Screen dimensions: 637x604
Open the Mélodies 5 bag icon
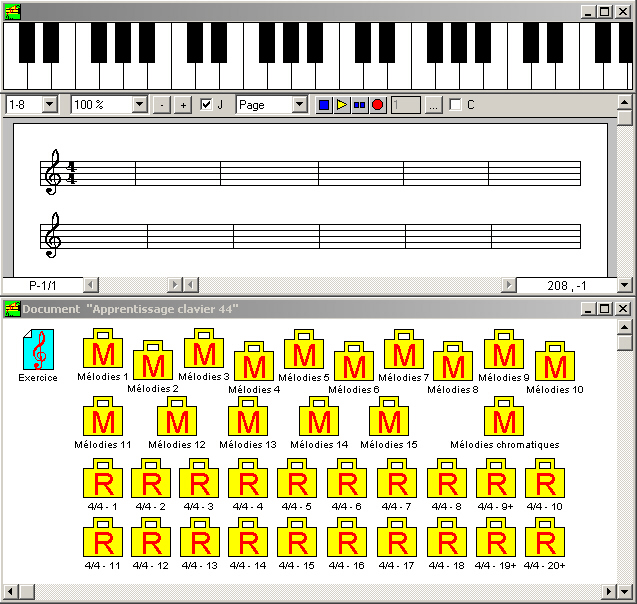[x=304, y=349]
